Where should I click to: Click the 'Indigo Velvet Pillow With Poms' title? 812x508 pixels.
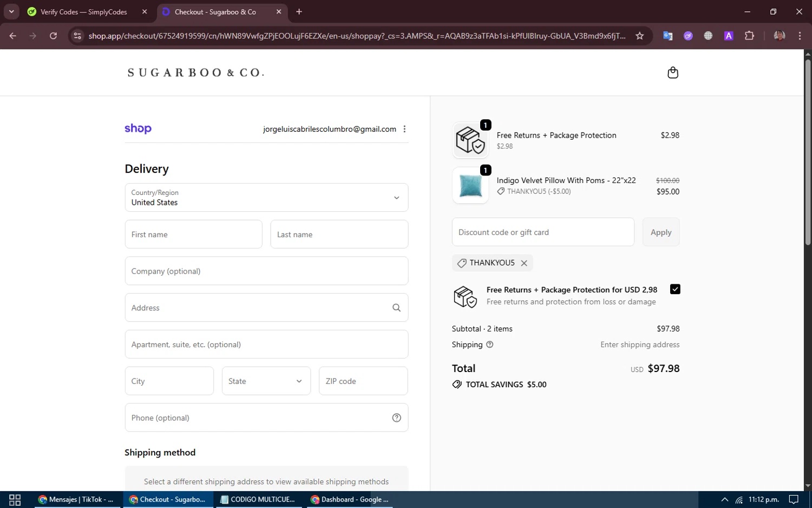(x=566, y=180)
